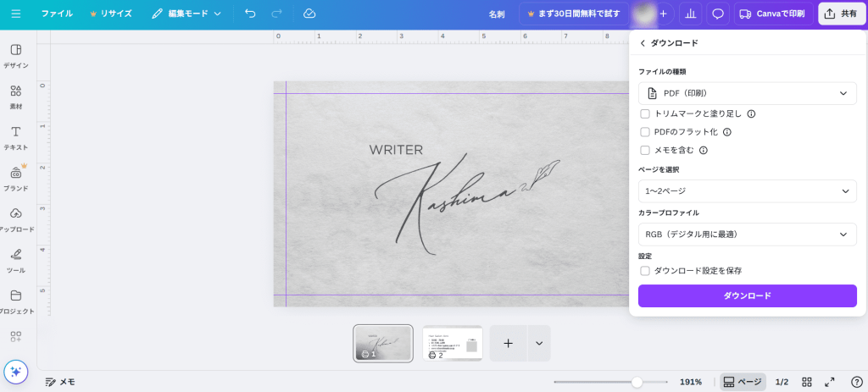Check the cloud save status icon
Image resolution: width=868 pixels, height=392 pixels.
(309, 14)
